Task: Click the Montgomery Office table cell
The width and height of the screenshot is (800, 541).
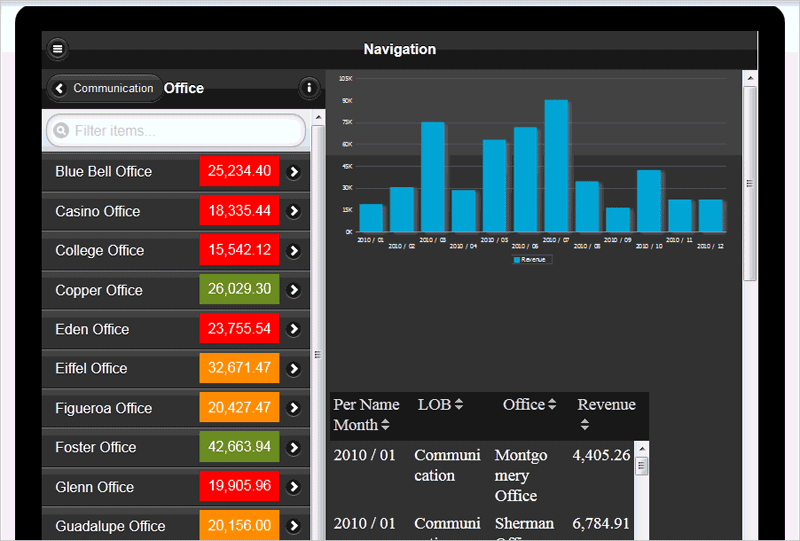Action: pos(521,475)
